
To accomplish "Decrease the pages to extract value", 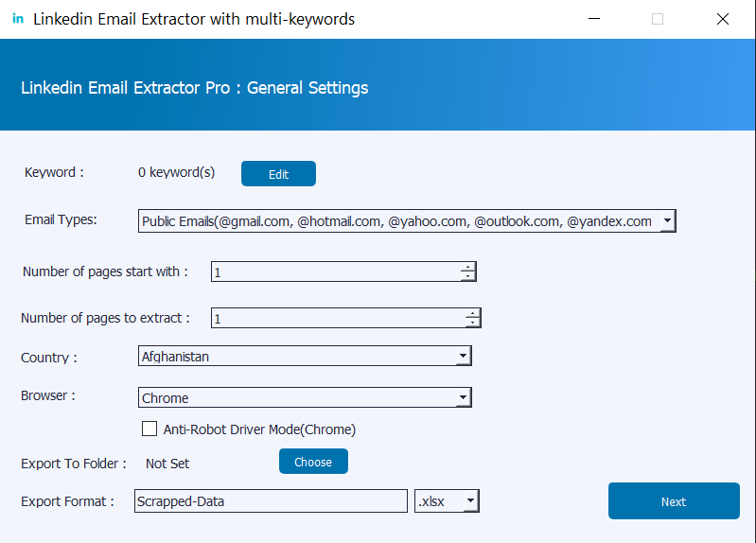I will coord(472,323).
